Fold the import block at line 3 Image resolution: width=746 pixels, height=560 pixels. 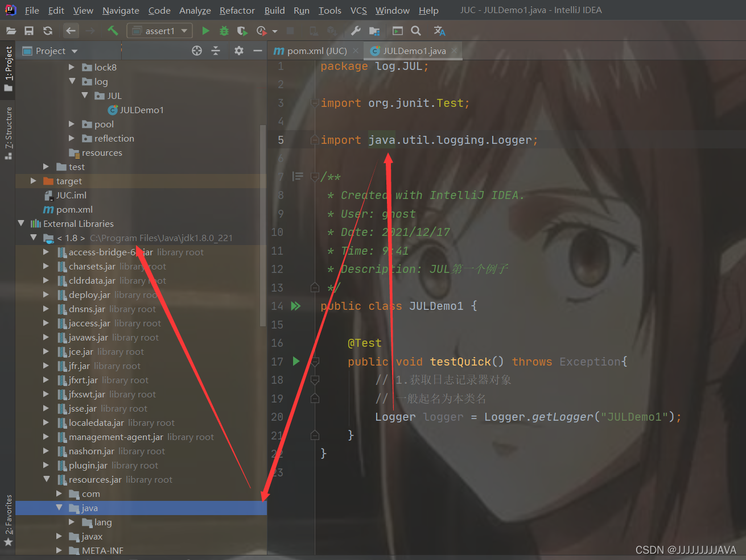[315, 103]
